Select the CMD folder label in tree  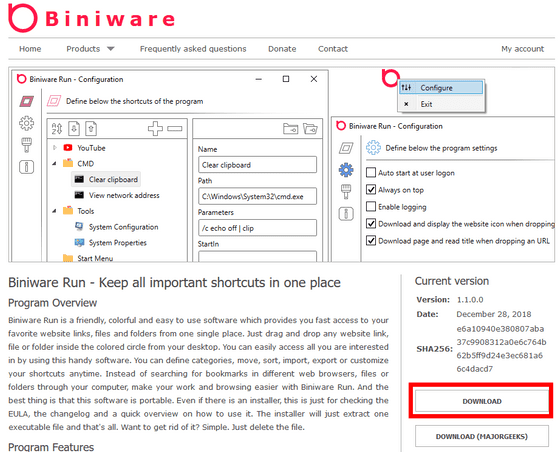(85, 164)
